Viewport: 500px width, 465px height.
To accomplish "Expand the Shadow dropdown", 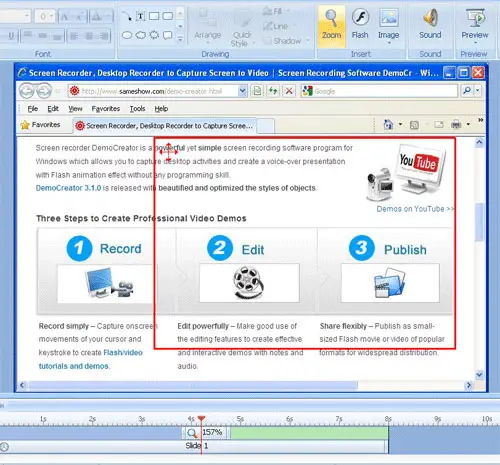I will (307, 41).
